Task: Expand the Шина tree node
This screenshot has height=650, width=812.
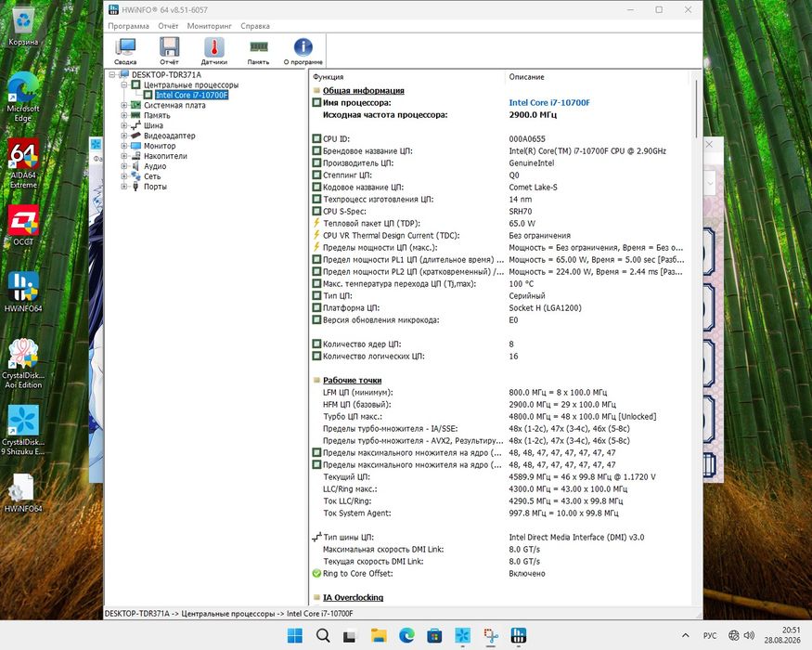Action: click(124, 125)
